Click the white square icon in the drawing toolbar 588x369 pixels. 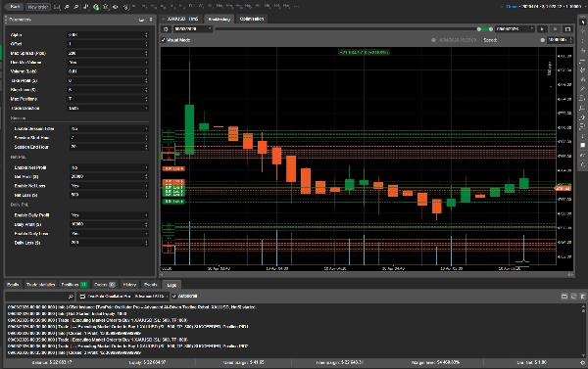pos(583,145)
